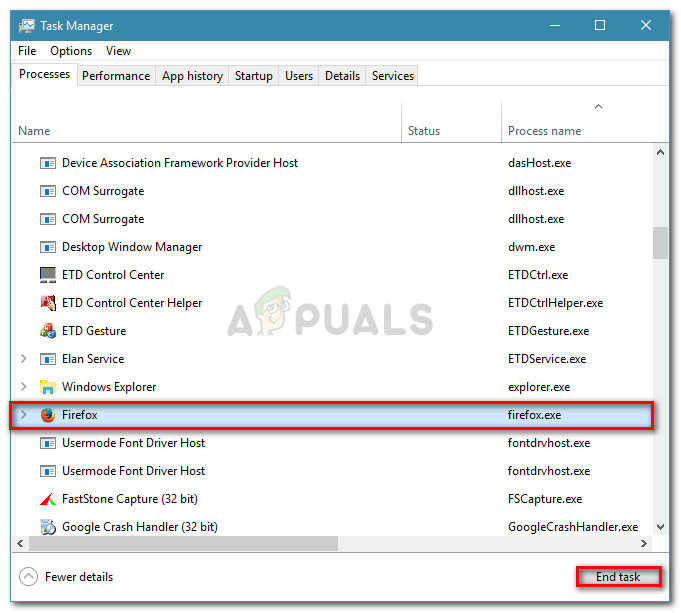The height and width of the screenshot is (613, 681).
Task: Click the ETDService.exe process name
Action: click(547, 359)
